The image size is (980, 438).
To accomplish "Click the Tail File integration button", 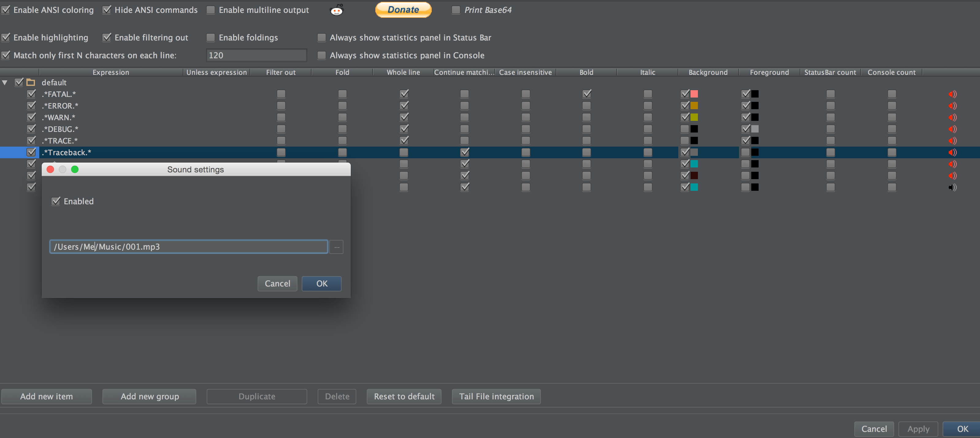I will (x=496, y=396).
